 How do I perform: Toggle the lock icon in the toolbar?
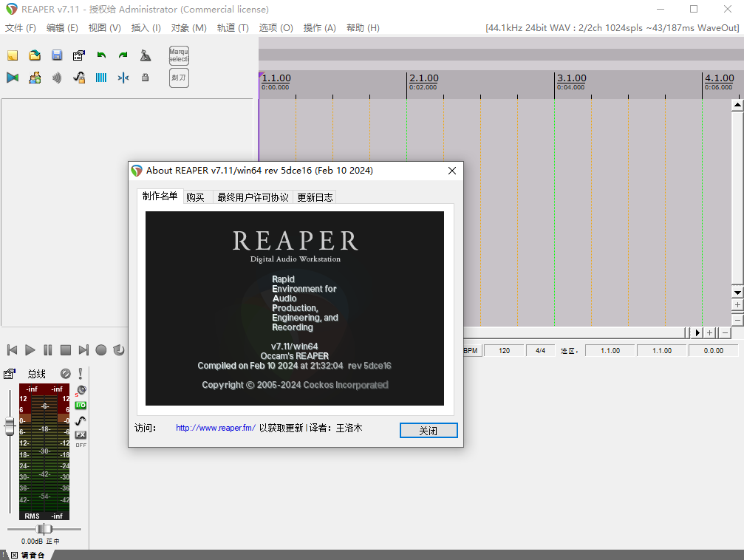[x=145, y=77]
